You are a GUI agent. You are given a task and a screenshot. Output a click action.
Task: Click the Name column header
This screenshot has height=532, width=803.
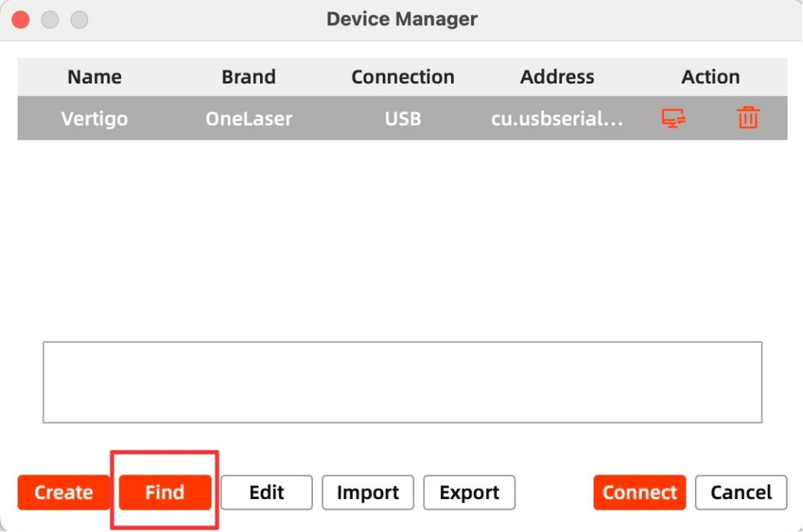pyautogui.click(x=94, y=77)
